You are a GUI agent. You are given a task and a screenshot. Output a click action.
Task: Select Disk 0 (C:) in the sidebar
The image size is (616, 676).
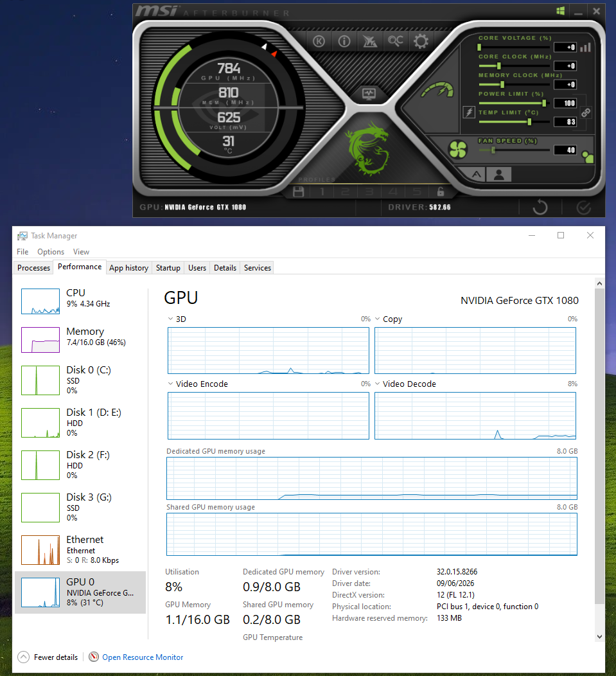[80, 380]
